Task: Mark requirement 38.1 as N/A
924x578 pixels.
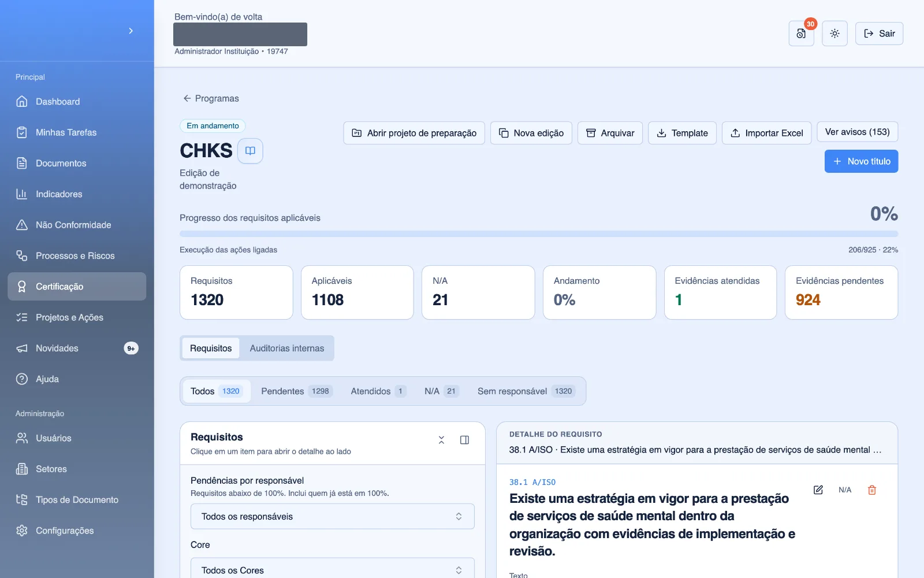Action: pos(845,490)
